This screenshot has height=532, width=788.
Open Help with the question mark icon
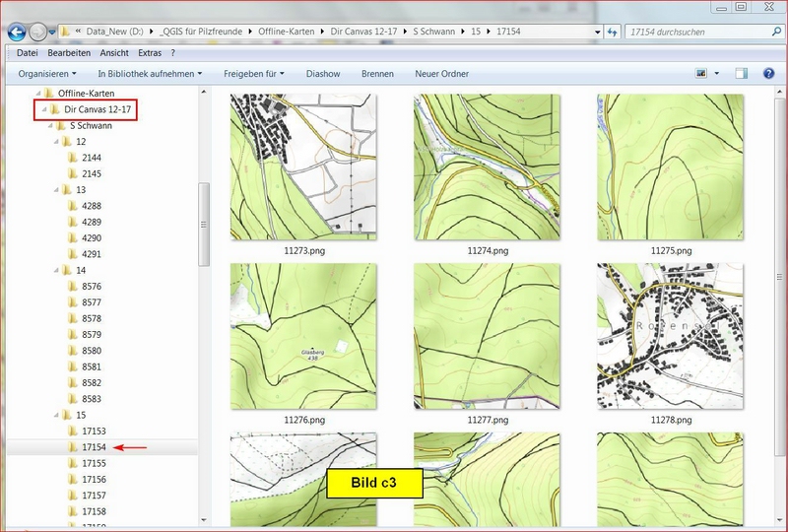(x=768, y=74)
